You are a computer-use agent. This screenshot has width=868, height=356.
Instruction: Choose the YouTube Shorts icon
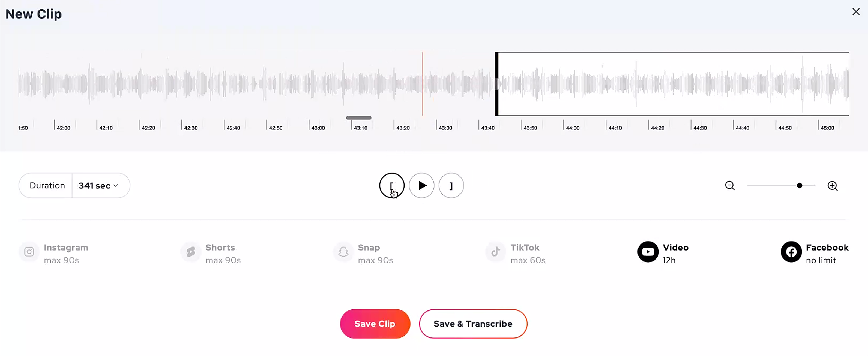click(x=191, y=252)
